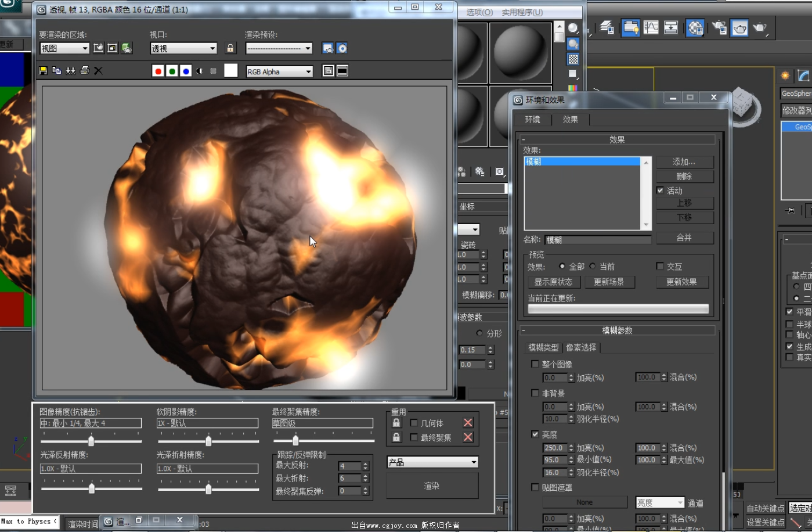Toggle the red channel in the render window
Viewport: 812px width, 532px height.
pyautogui.click(x=158, y=71)
